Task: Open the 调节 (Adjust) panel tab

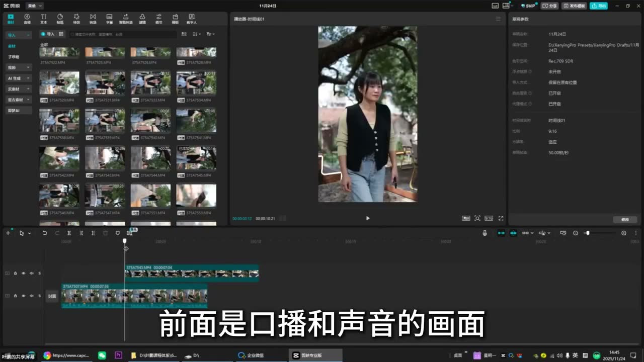Action: click(159, 19)
